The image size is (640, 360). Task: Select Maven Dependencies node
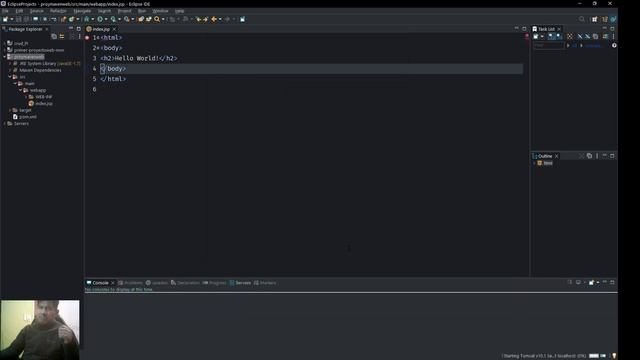click(x=37, y=70)
